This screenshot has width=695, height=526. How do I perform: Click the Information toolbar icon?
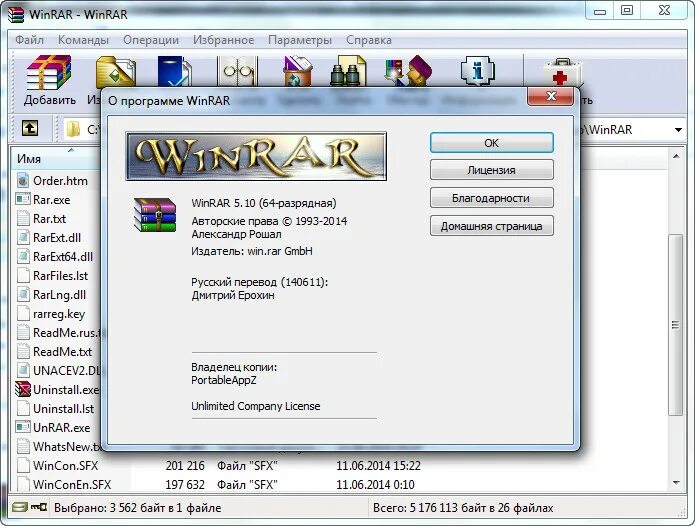pyautogui.click(x=477, y=71)
